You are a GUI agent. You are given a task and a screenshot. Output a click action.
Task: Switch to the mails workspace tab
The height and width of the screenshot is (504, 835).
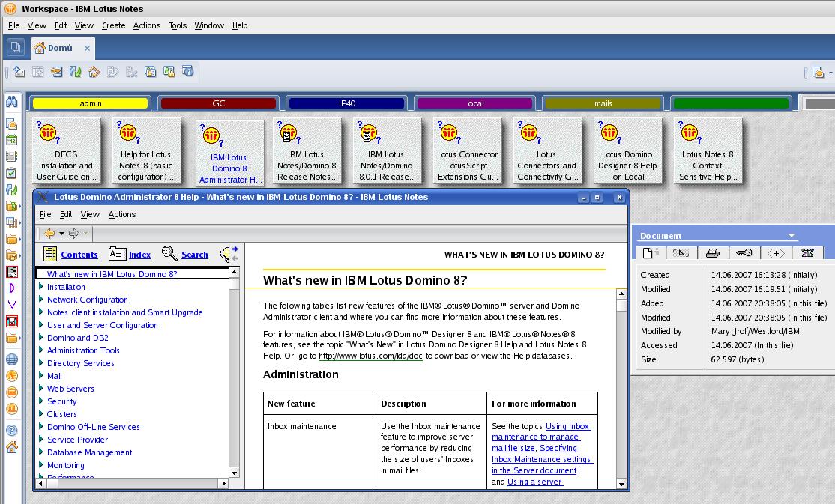603,103
